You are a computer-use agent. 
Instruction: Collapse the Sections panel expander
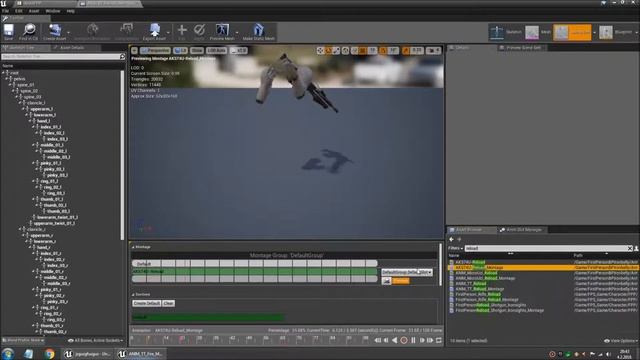point(133,294)
